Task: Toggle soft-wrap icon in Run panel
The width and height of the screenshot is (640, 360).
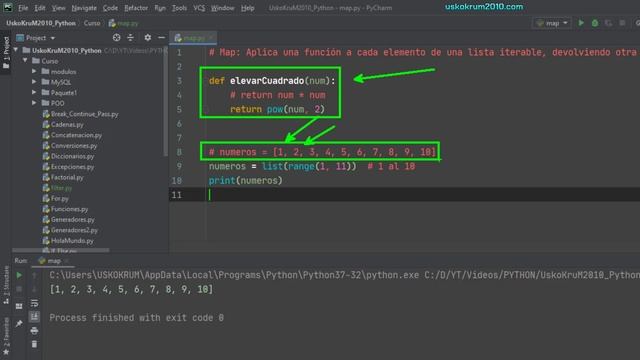Action: (34, 303)
